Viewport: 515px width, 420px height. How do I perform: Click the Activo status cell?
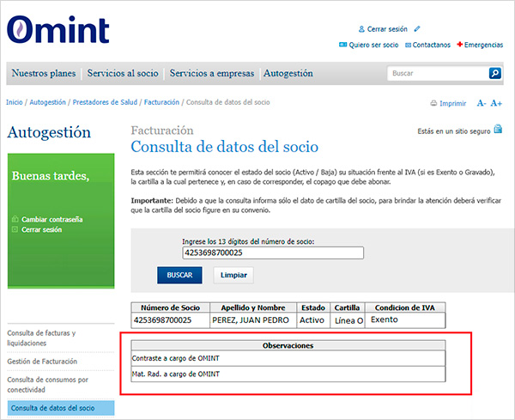pos(313,320)
